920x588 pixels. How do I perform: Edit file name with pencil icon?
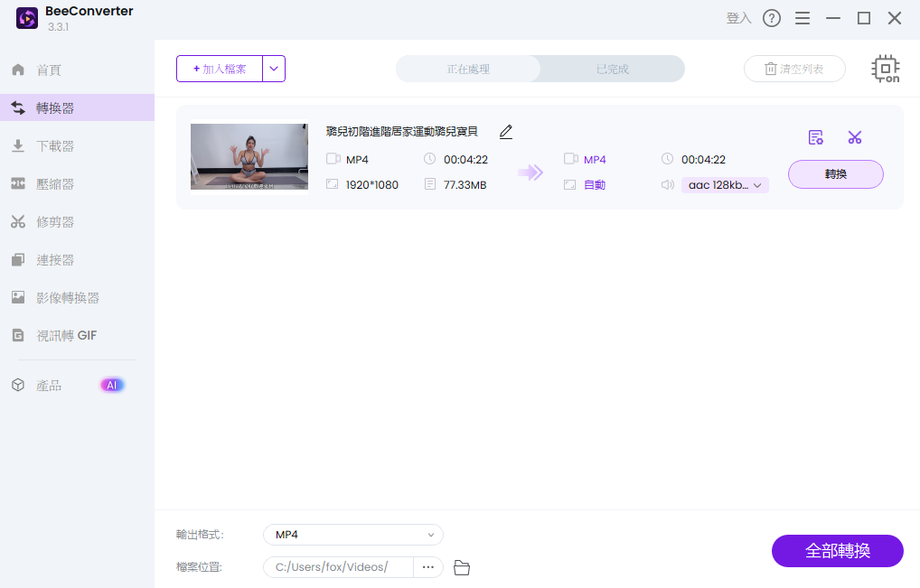click(x=506, y=132)
